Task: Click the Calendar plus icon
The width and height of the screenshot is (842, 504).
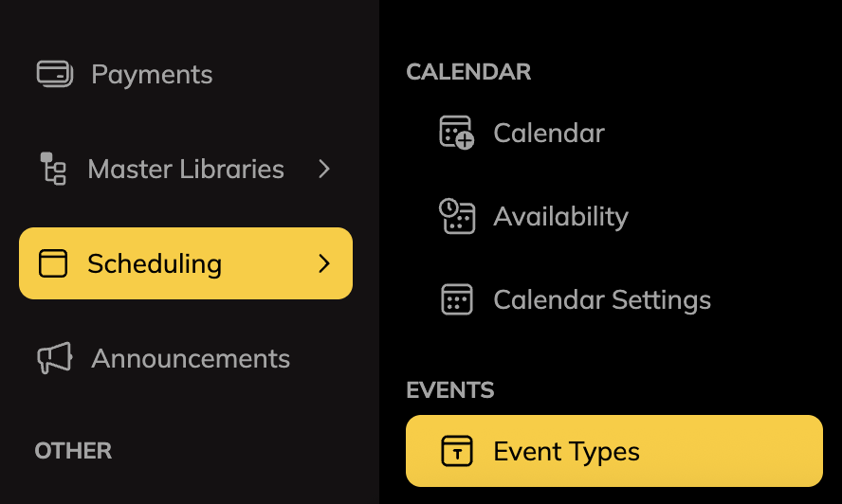Action: 456,133
